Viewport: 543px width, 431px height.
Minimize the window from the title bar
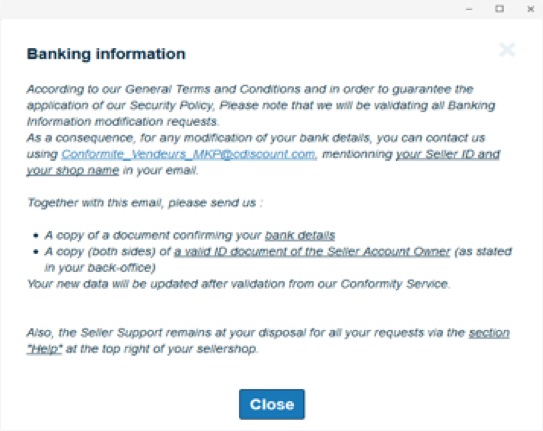(469, 9)
